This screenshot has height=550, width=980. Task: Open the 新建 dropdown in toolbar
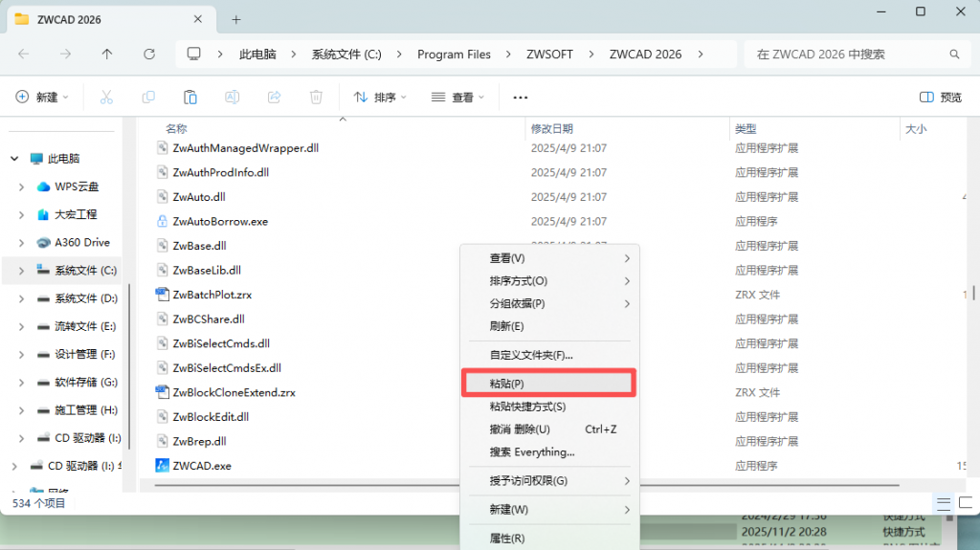point(42,97)
